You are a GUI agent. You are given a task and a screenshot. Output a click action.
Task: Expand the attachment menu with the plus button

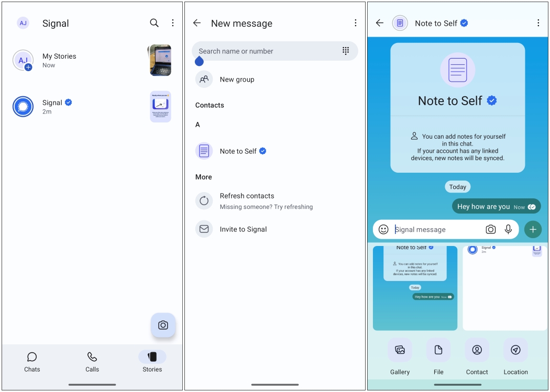(533, 229)
